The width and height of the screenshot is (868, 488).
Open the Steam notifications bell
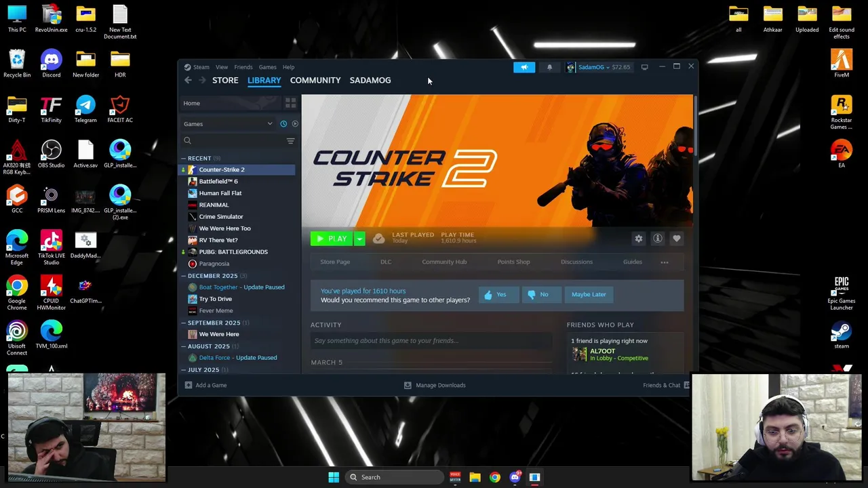click(x=549, y=67)
